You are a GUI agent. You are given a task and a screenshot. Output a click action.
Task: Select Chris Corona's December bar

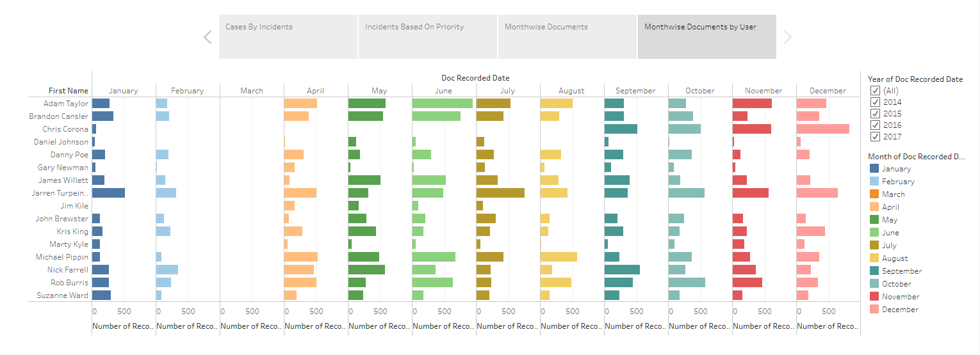(x=822, y=129)
